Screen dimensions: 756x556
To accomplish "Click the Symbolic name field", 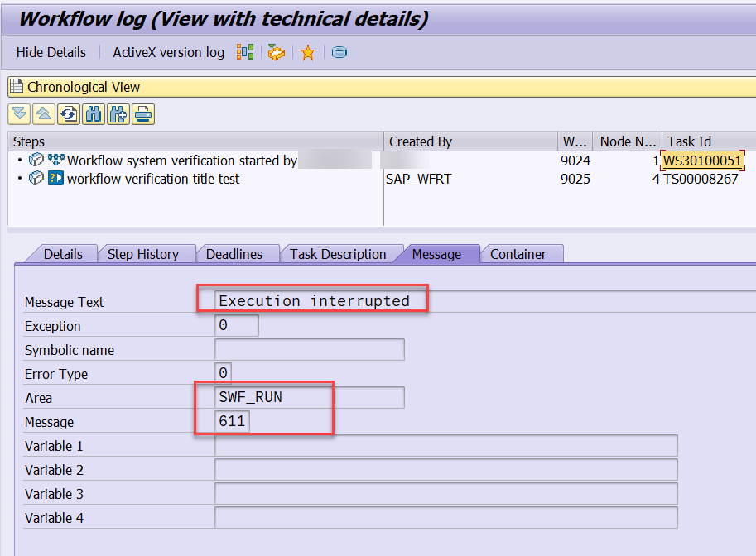I will click(309, 349).
